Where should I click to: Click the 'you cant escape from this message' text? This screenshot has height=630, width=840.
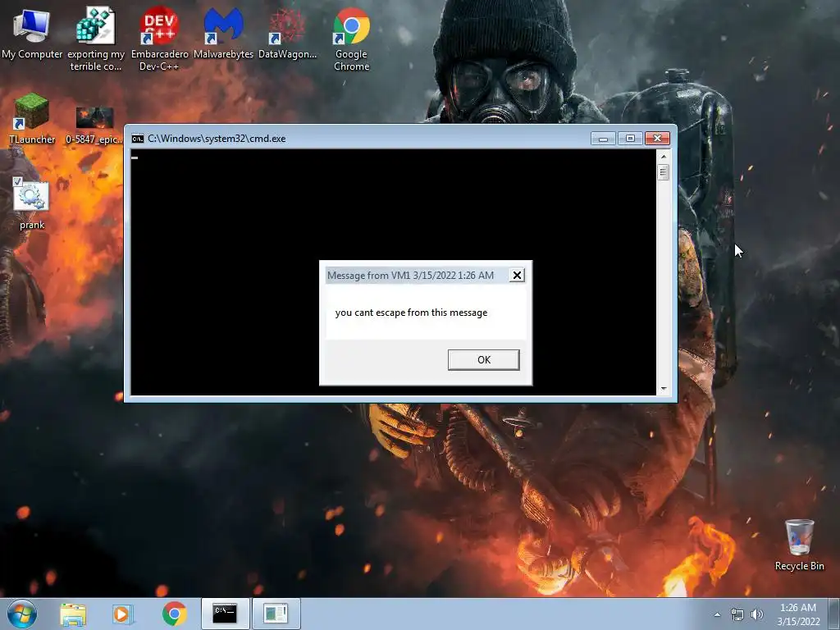coord(412,313)
